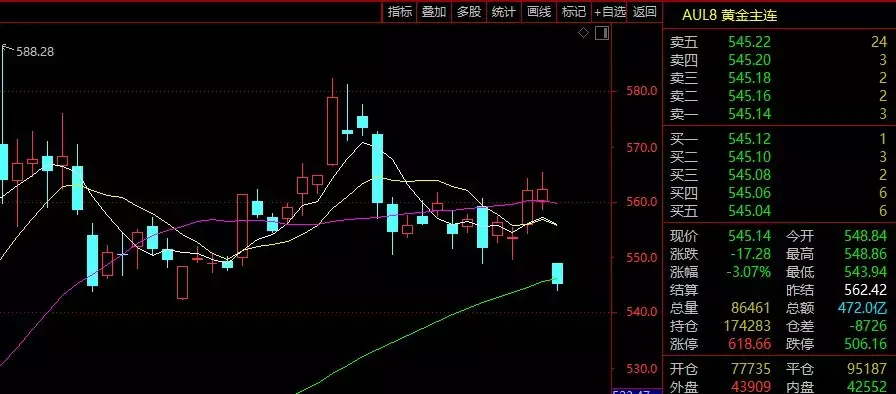Click the AUL8 黄金主连 title
This screenshot has width=896, height=394.
(729, 15)
